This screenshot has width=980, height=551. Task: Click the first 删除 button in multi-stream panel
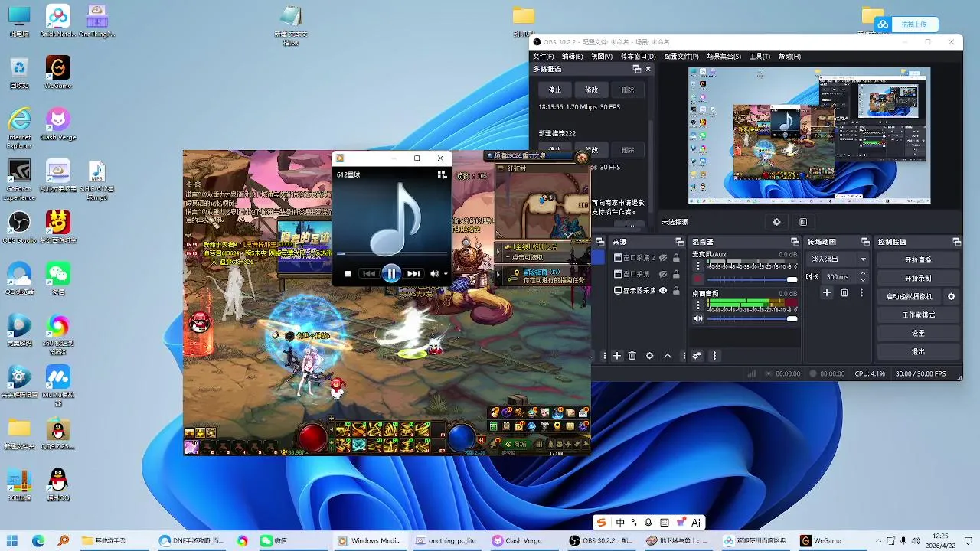pos(628,90)
